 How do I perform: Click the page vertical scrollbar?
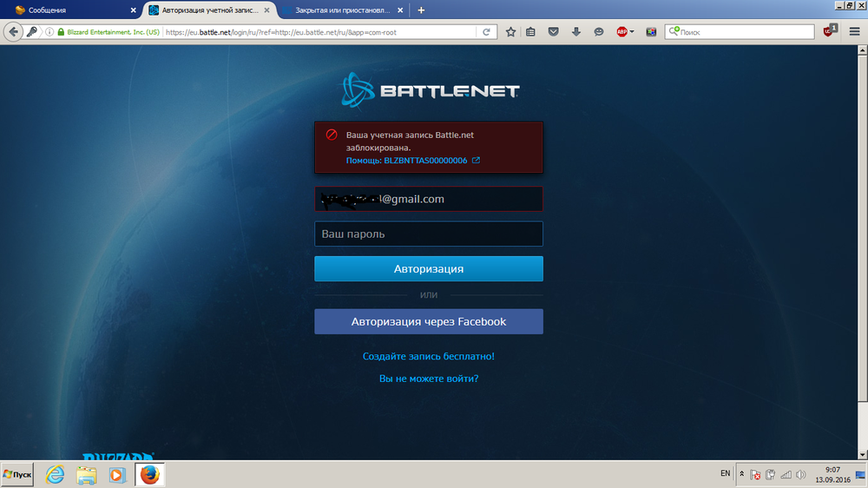[x=863, y=228]
